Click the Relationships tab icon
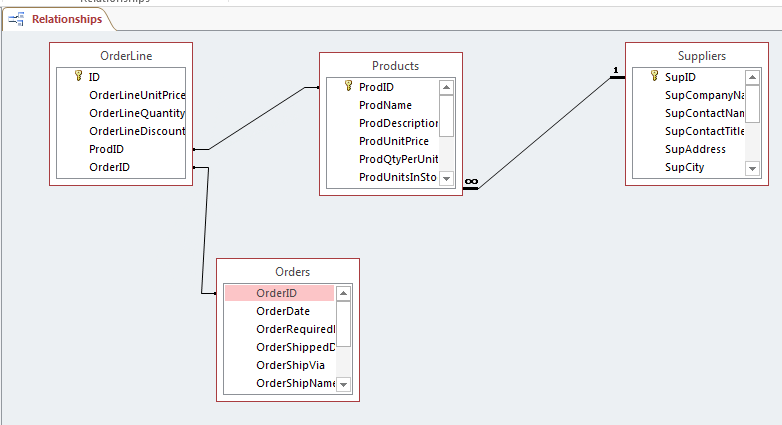Image resolution: width=782 pixels, height=425 pixels. (17, 19)
